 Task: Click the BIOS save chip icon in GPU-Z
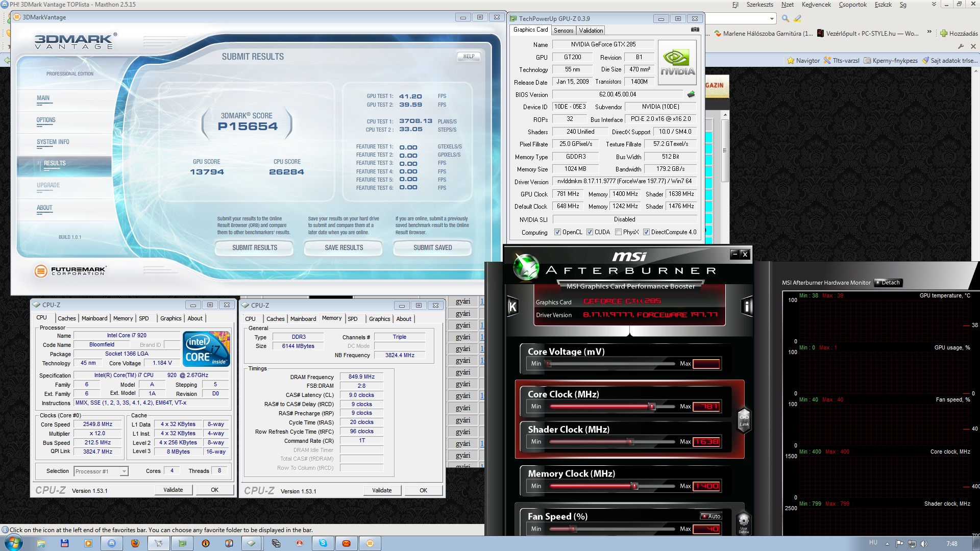(x=691, y=94)
